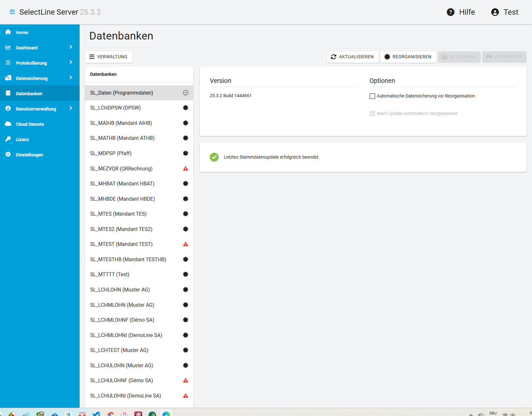The height and width of the screenshot is (416, 532).
Task: Click the Reorganisieren button
Action: coord(408,57)
